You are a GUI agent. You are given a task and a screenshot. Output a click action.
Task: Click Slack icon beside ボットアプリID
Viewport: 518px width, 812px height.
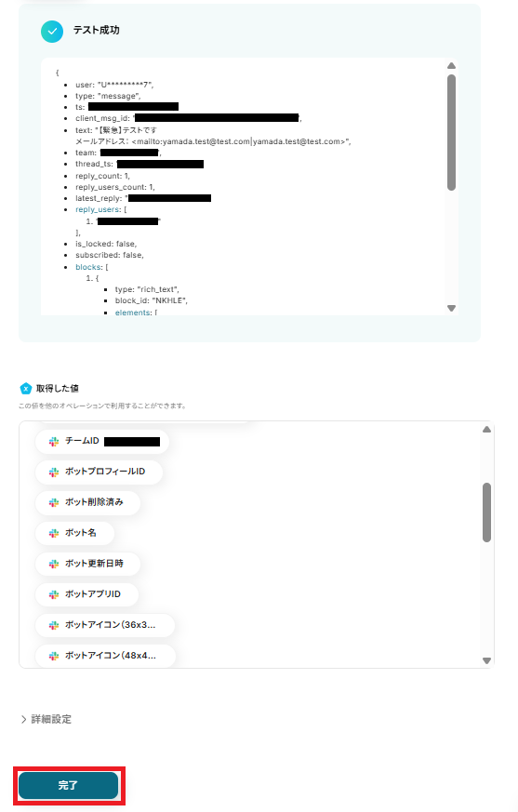54,594
